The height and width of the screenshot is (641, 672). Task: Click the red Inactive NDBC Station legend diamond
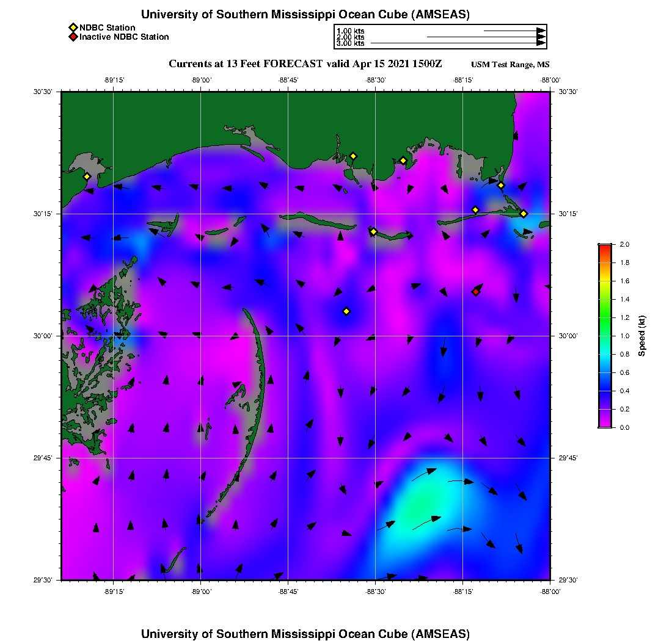point(73,37)
